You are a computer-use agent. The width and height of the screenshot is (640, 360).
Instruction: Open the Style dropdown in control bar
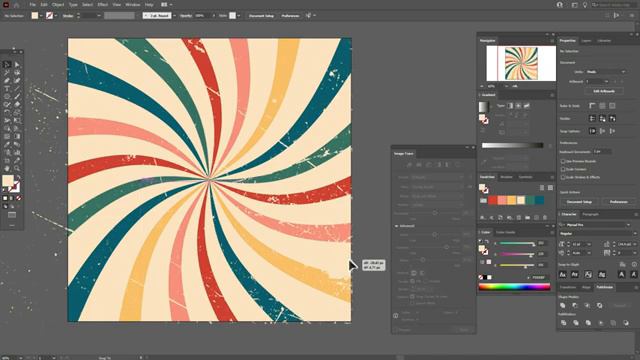pos(238,16)
